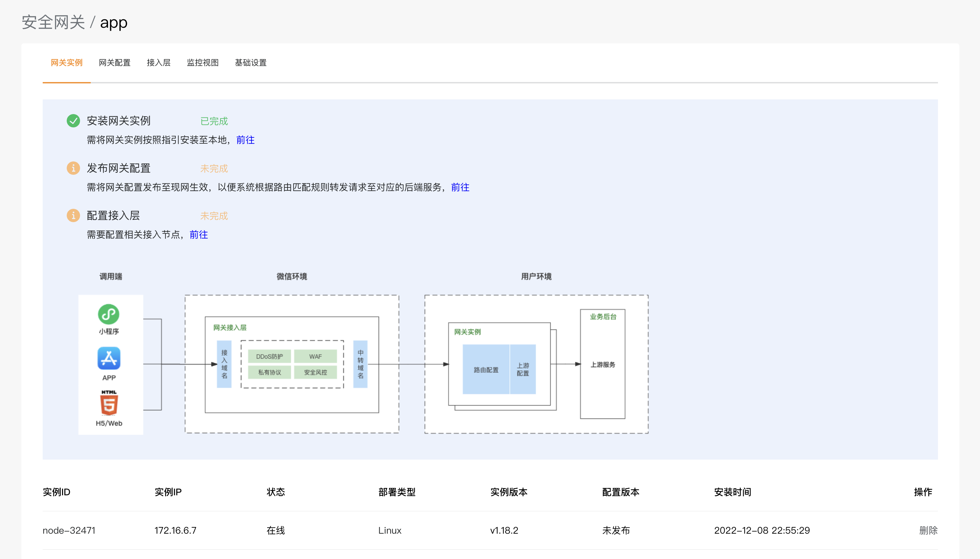The height and width of the screenshot is (559, 980).
Task: Click the orange info icon beside 发布网关配置
Action: pos(73,168)
